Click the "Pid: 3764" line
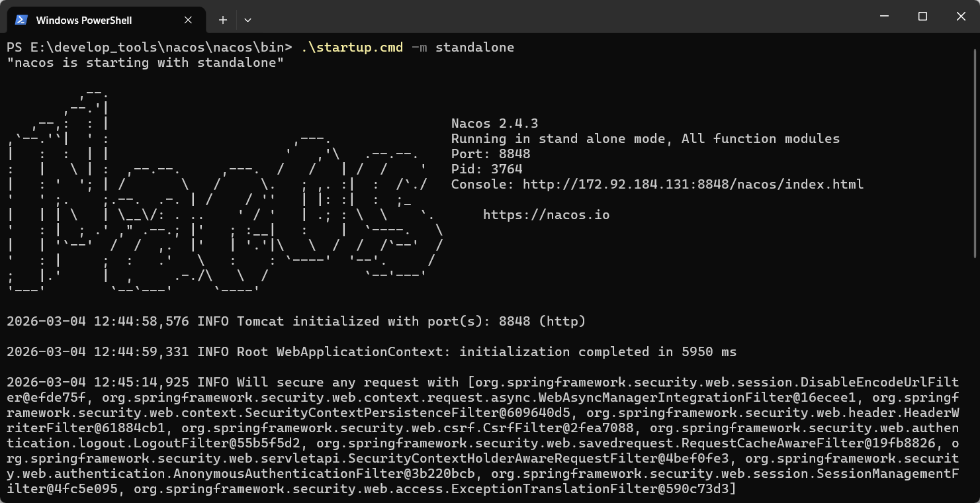The image size is (980, 503). pos(486,169)
